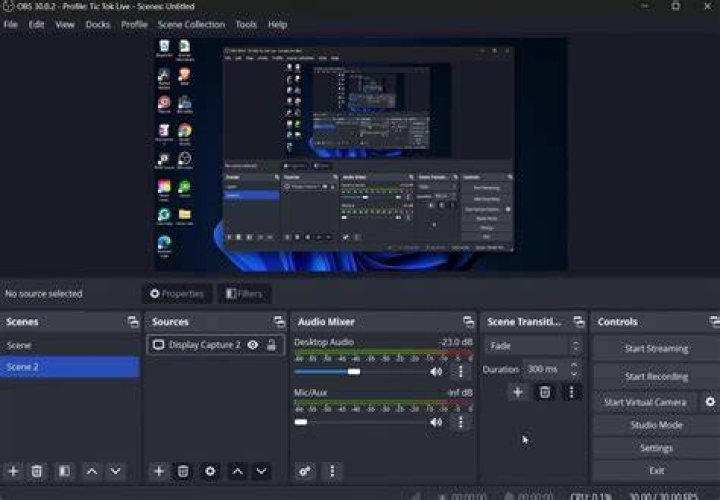Click the Exit button
Screen dimensions: 720x500
pos(656,471)
